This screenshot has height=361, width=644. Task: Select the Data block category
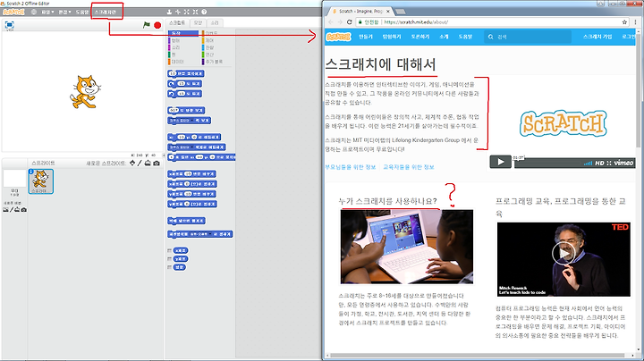177,62
